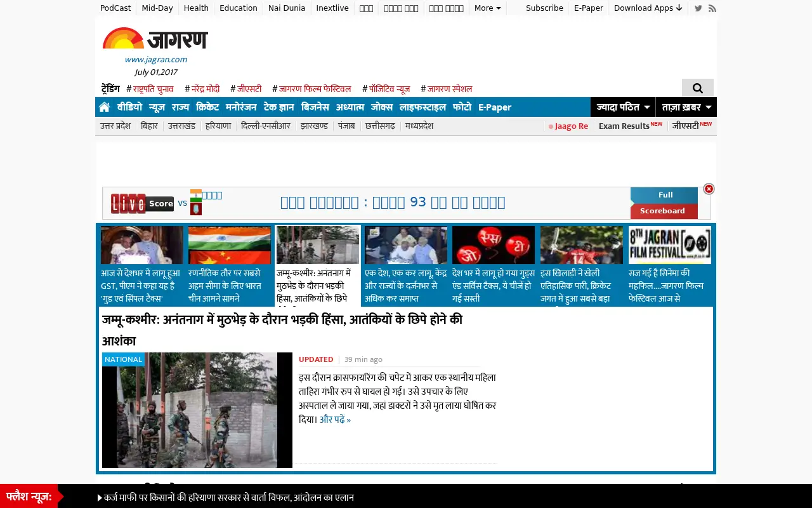Screen dimensions: 812x508
Task: Expand the ज्यादा पठित dropdown
Action: 622,107
